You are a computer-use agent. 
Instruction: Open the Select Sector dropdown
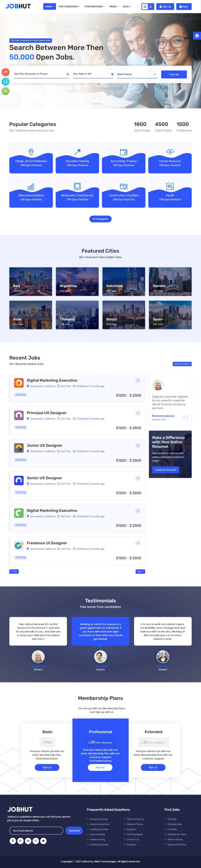coord(137,74)
